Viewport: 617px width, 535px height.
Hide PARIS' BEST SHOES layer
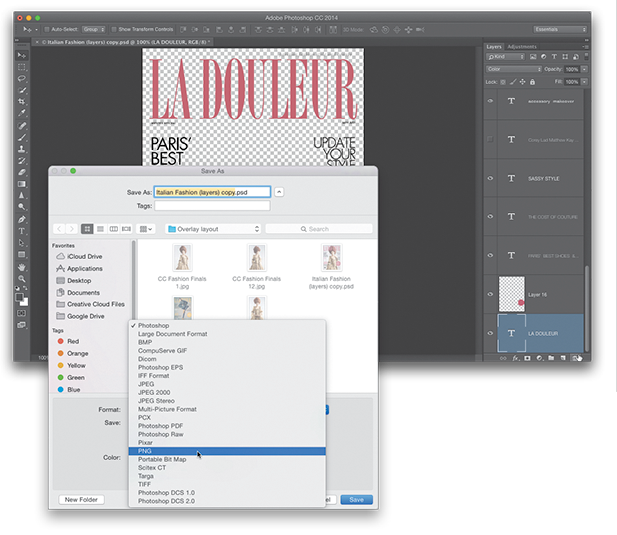tap(490, 255)
